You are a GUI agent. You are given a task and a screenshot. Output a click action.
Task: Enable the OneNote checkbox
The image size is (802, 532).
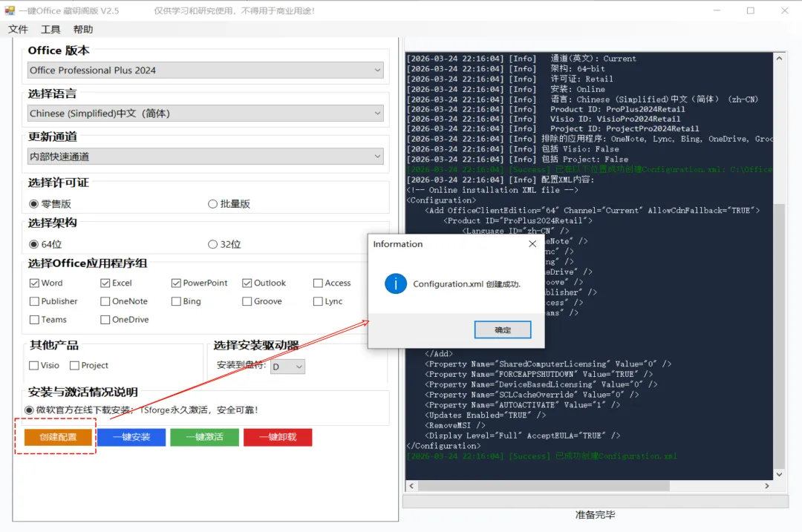click(105, 301)
